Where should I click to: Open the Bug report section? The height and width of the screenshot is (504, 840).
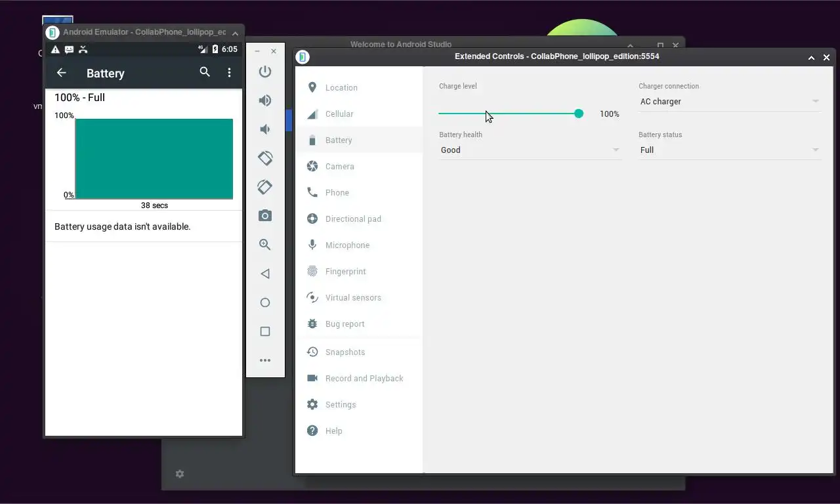[359, 324]
